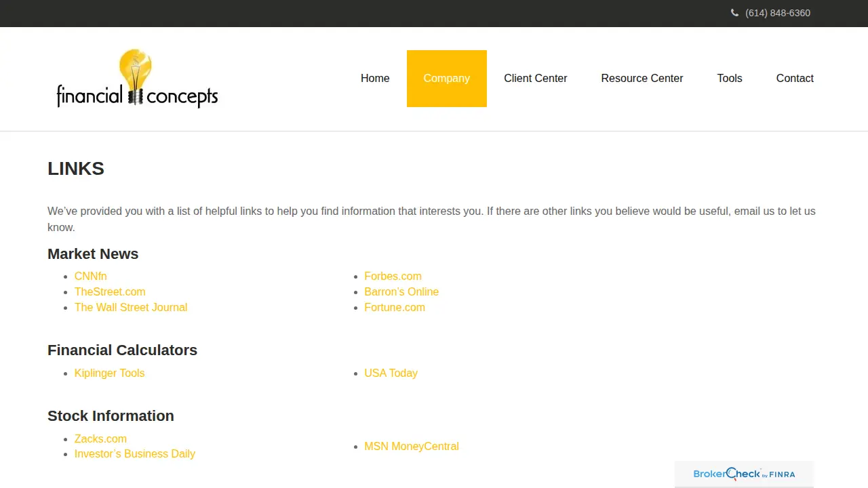This screenshot has height=488, width=868.
Task: Click the paragraph starting "We've provided you"
Action: (x=431, y=220)
